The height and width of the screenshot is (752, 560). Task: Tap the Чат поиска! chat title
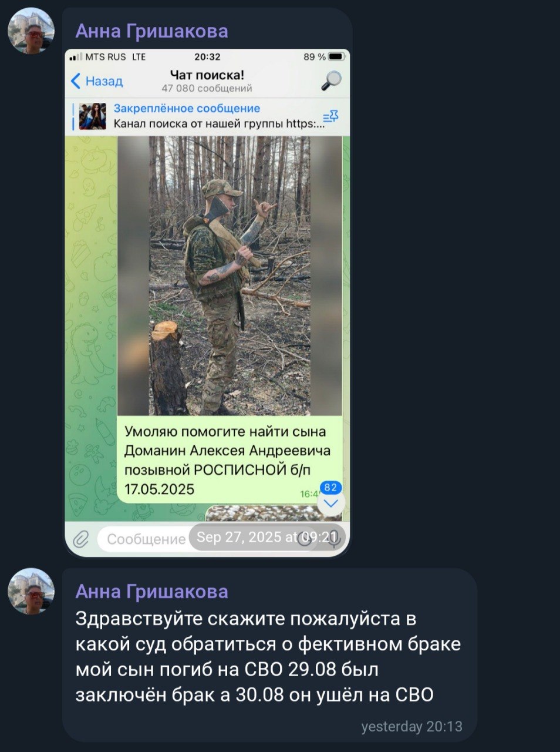click(x=207, y=75)
